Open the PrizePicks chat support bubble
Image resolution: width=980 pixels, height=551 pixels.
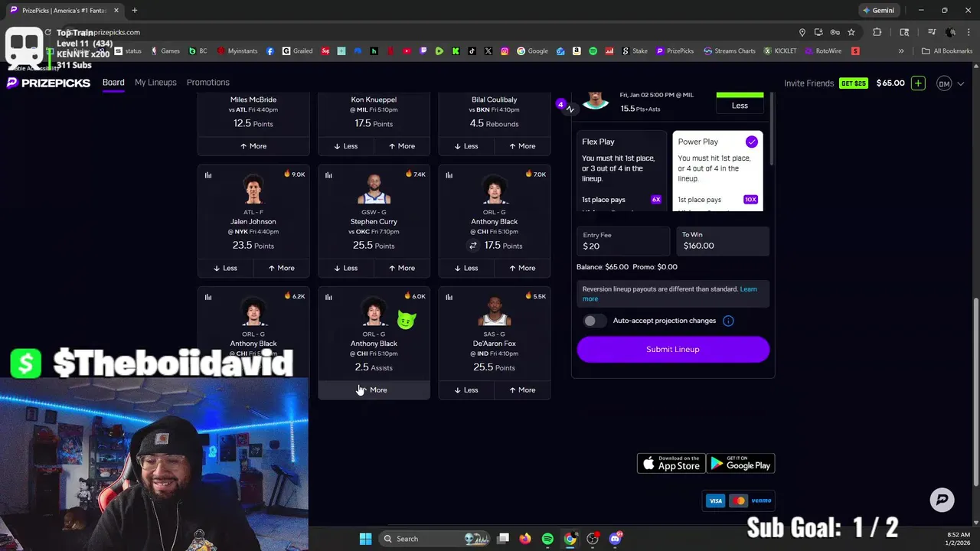[942, 500]
